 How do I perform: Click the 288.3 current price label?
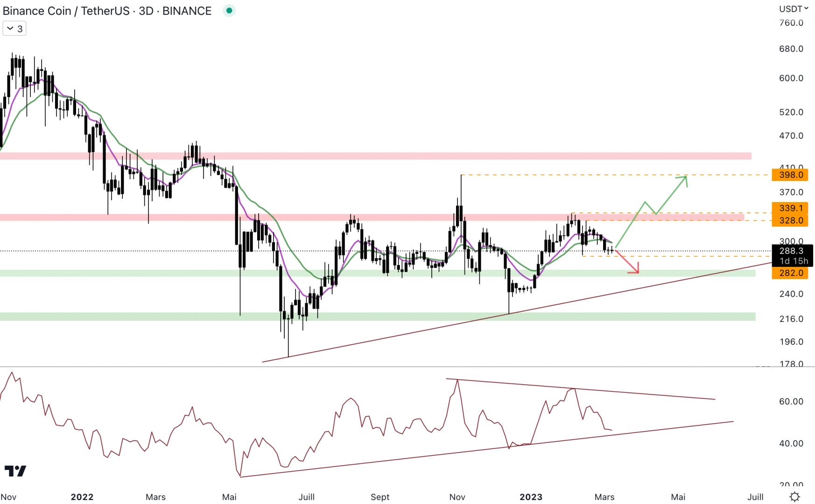[792, 252]
